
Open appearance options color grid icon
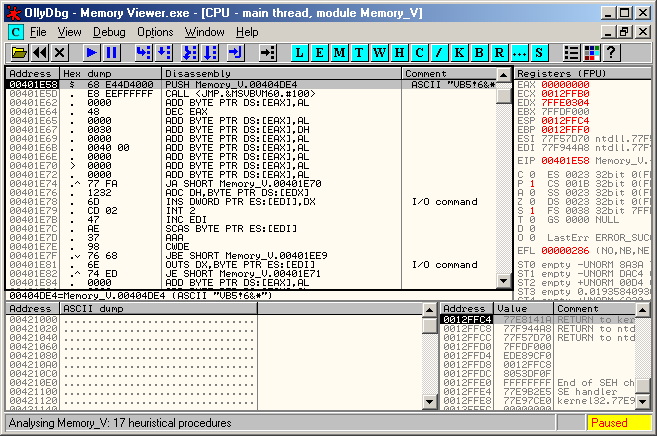pyautogui.click(x=592, y=53)
